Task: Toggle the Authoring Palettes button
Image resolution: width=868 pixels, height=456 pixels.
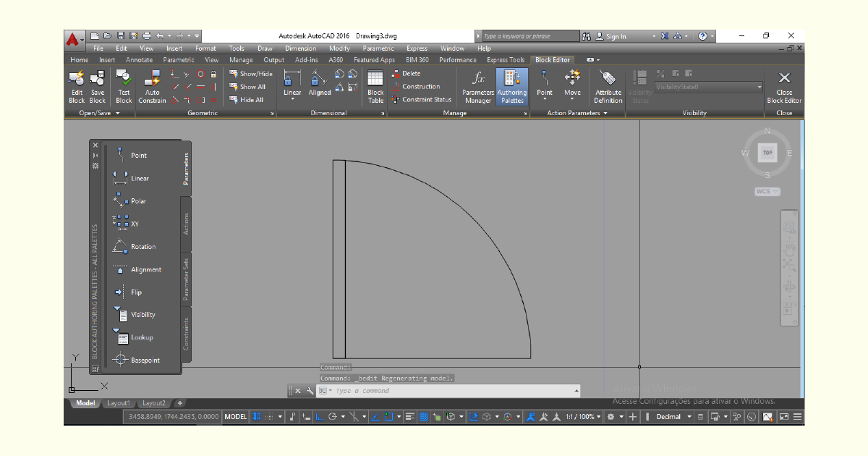Action: (x=512, y=87)
